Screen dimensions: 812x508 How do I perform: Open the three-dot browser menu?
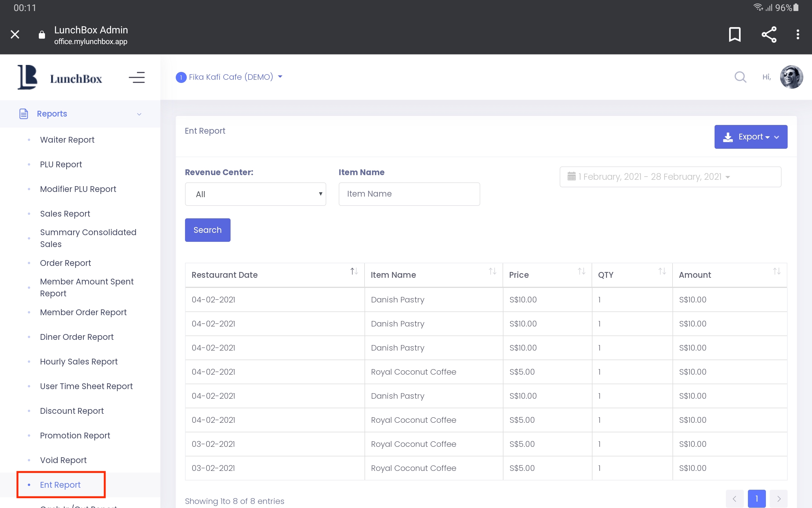(x=797, y=34)
